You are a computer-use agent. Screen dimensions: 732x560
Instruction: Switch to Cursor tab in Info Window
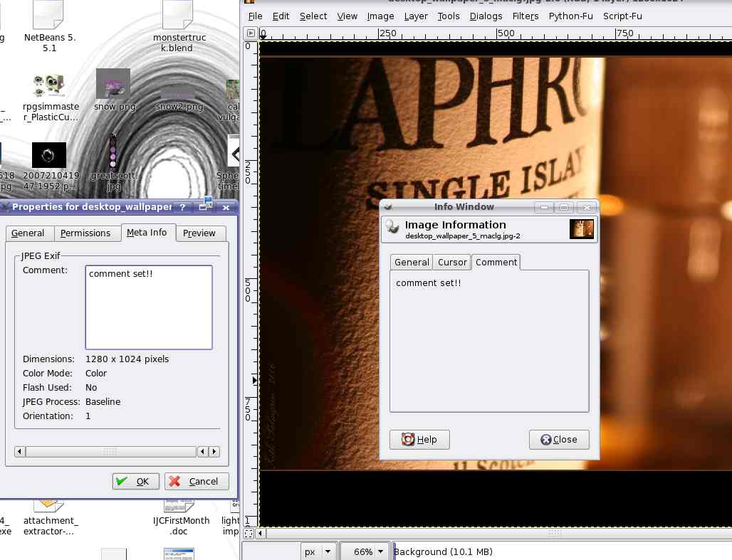[x=452, y=263]
